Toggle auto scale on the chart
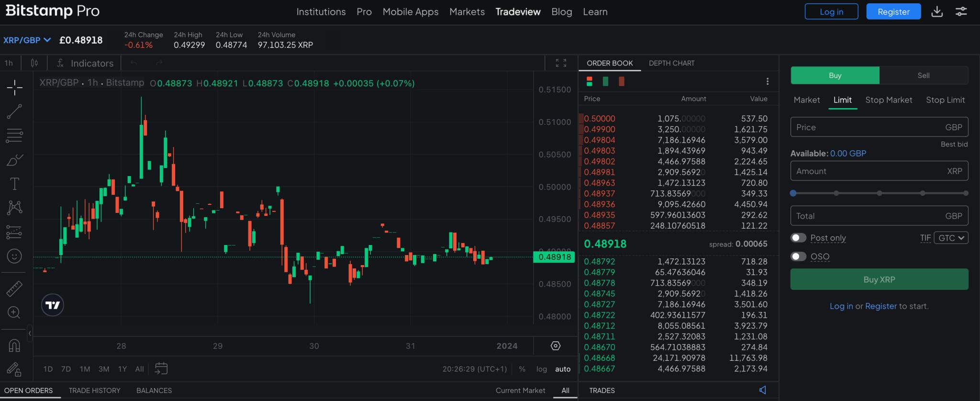This screenshot has width=980, height=401. 563,369
